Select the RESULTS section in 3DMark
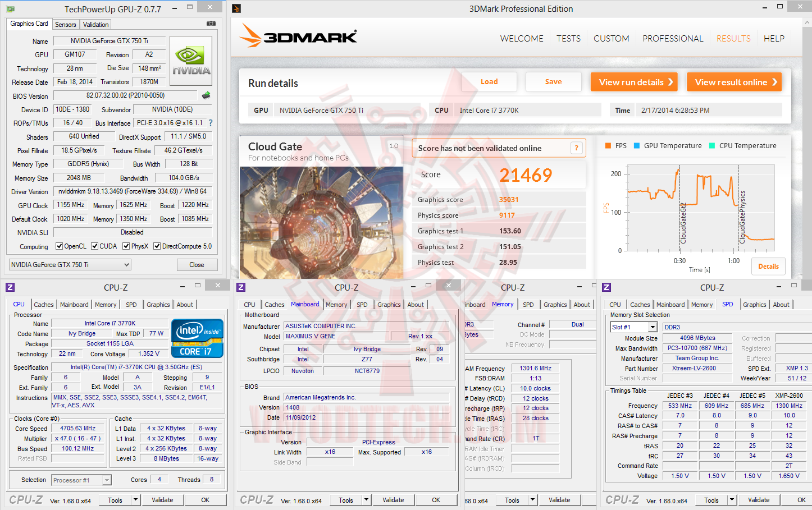The height and width of the screenshot is (510, 812). tap(733, 39)
